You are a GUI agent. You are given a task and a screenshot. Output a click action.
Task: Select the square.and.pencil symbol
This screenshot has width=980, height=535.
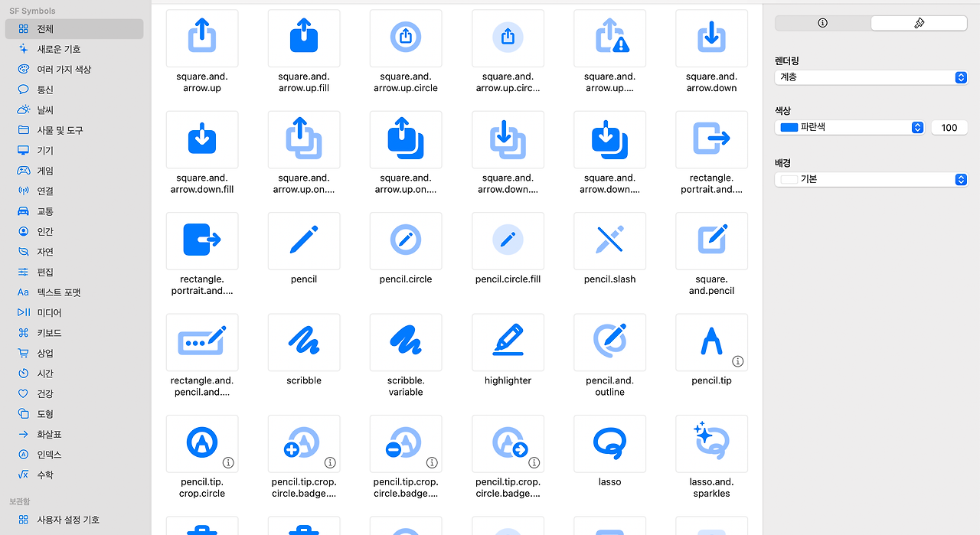pos(712,241)
